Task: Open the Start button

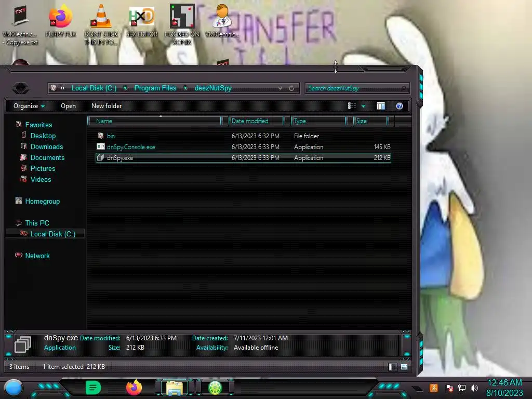Action: 14,388
